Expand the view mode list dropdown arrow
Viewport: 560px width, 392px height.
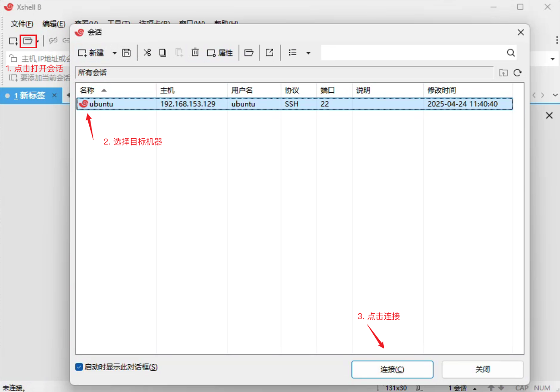click(308, 53)
